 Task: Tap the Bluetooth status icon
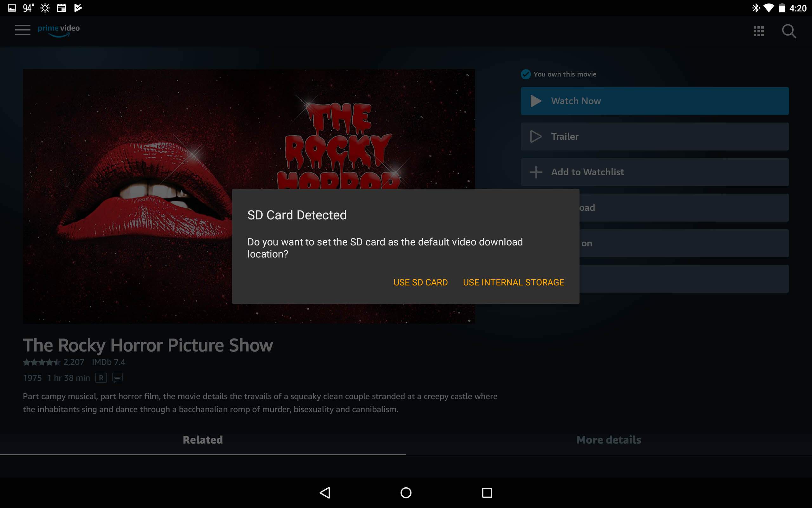click(756, 8)
